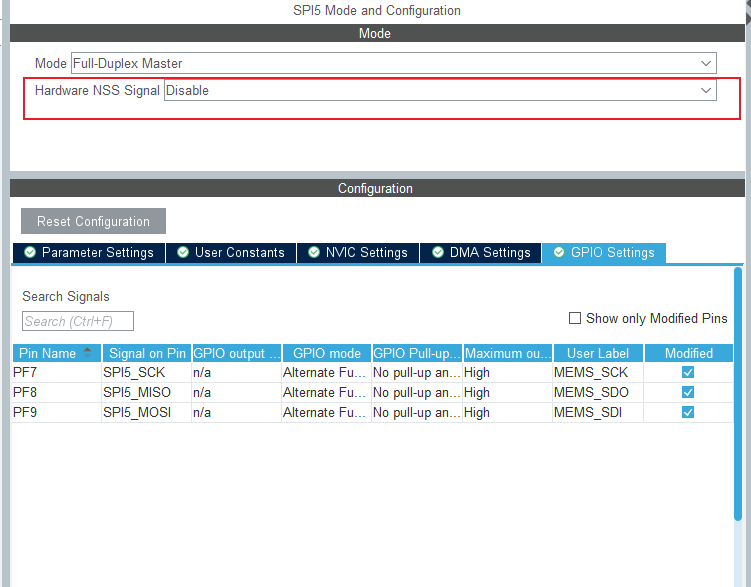Click the vertical scrollbar in GPIO settings
Image resolution: width=751 pixels, height=587 pixels.
(738, 393)
